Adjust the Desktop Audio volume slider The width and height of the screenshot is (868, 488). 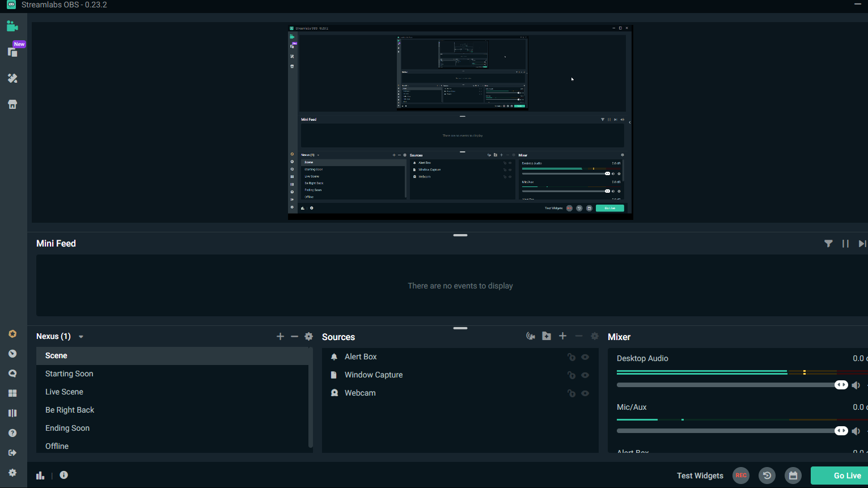(732, 385)
